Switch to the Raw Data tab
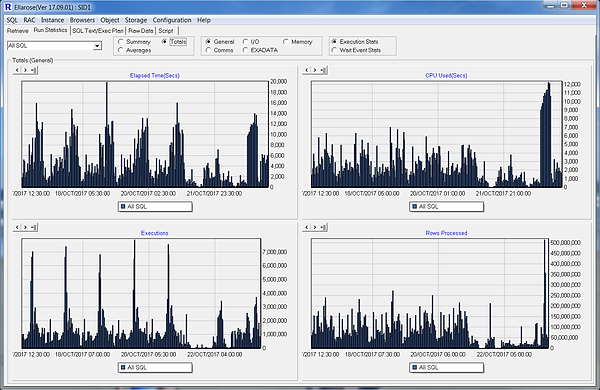 coord(141,31)
